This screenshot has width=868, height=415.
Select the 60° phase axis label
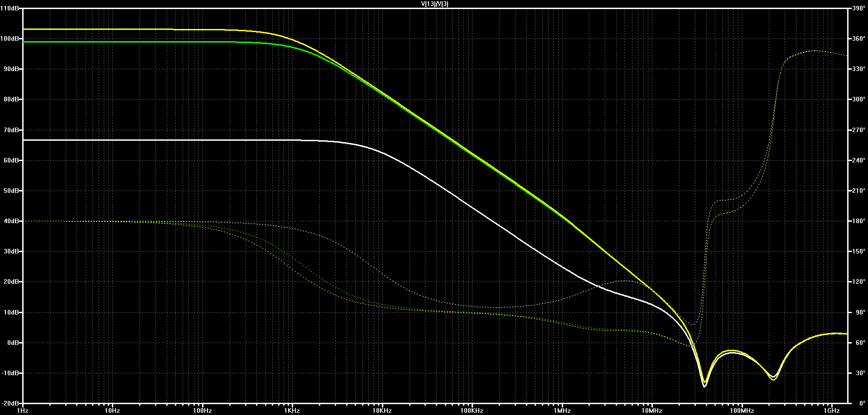click(x=860, y=343)
